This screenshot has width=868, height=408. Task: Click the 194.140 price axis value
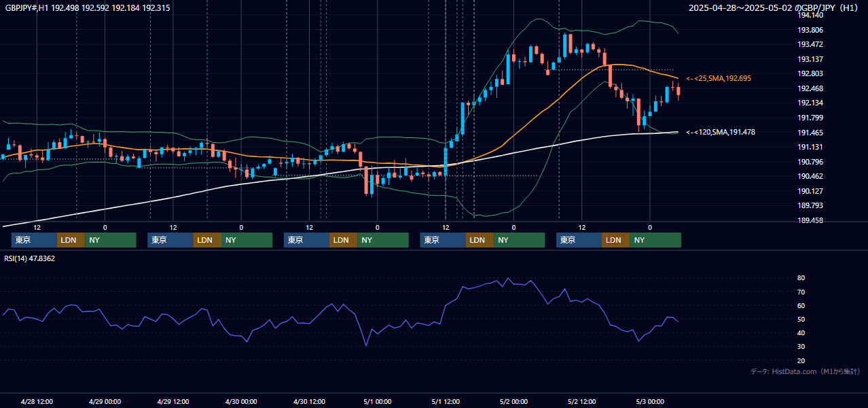(811, 16)
